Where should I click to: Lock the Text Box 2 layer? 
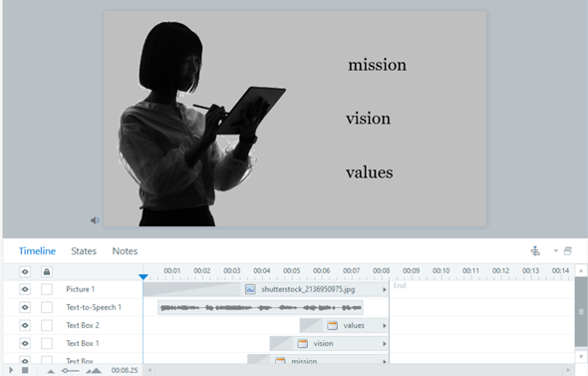47,325
